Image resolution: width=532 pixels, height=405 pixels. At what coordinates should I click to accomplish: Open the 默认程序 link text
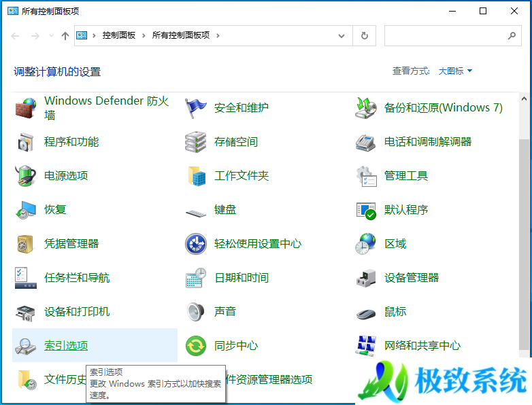pyautogui.click(x=406, y=209)
